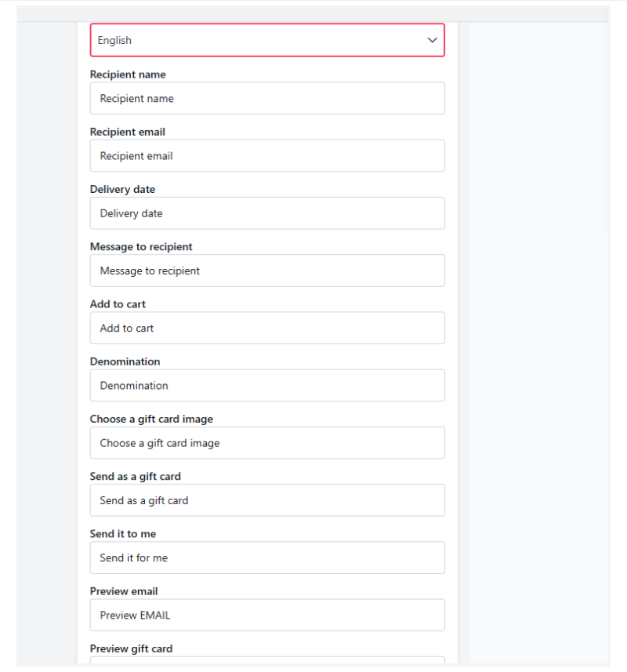The height and width of the screenshot is (672, 627).
Task: Click the field containing 'Preview EMAIL'
Action: click(266, 616)
